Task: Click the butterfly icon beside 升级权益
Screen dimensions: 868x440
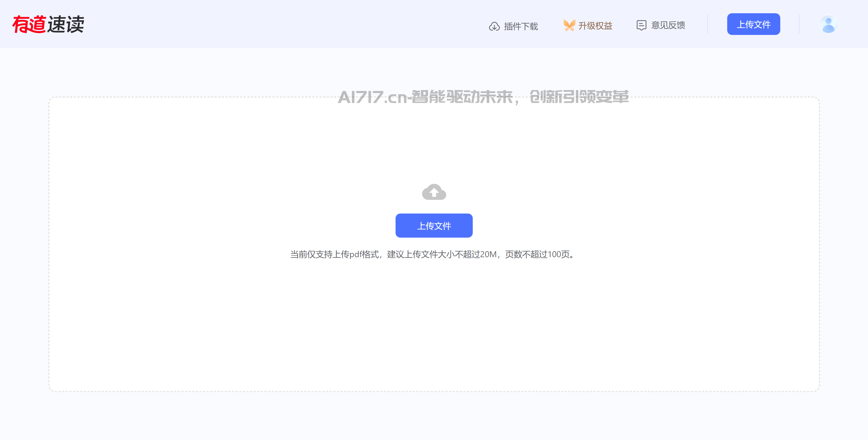Action: [569, 26]
